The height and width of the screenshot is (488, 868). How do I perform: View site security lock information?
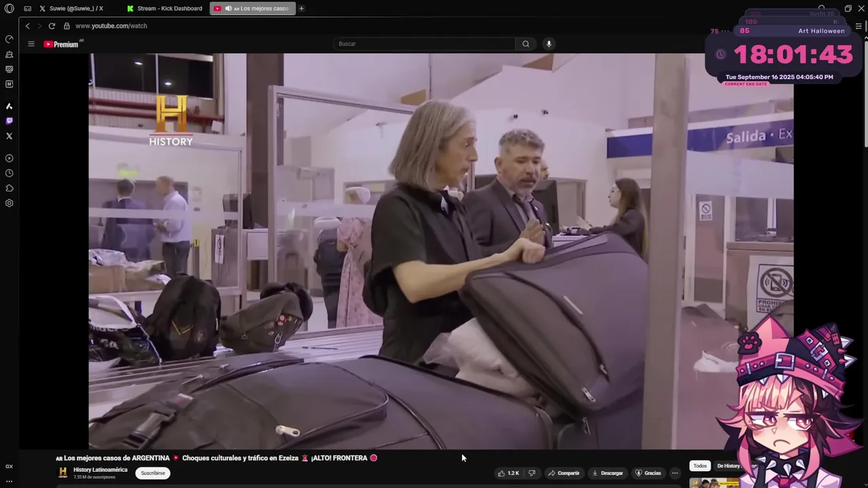point(66,26)
